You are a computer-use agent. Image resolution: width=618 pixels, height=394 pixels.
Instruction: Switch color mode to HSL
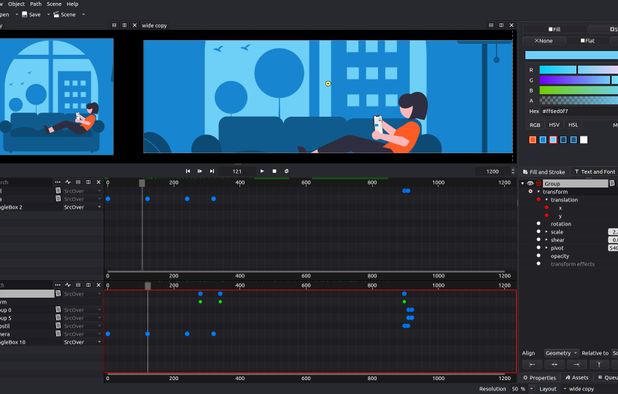point(573,125)
